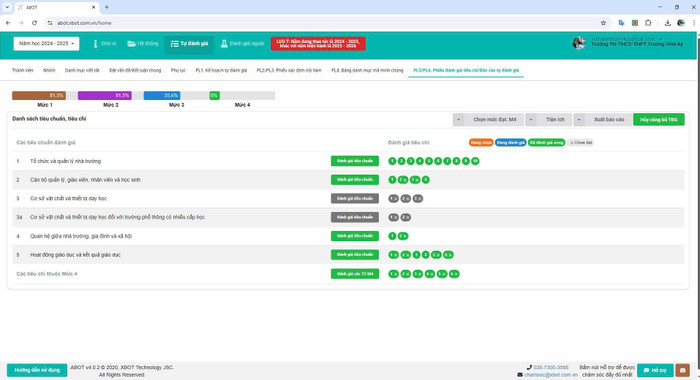
Task: Open the Đặt vấn đề/Kết luận chung tab
Action: (x=135, y=71)
